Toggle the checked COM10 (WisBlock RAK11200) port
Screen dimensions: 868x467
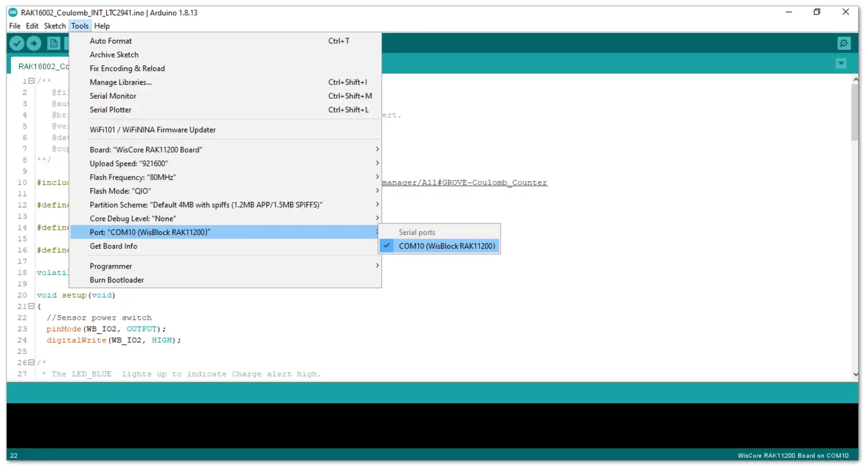click(x=439, y=246)
